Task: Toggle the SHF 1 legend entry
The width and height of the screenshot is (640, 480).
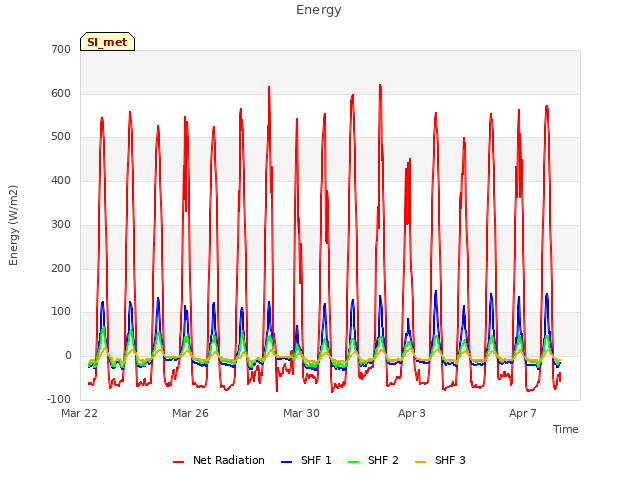Action: 306,460
